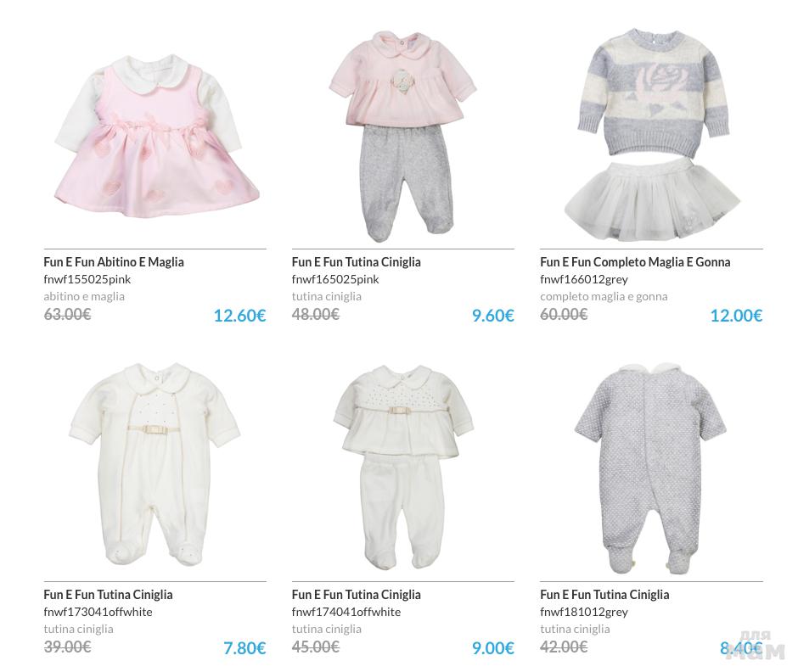Open the grey rose sweater and tulle skirt image
Screen dimensions: 798x672
point(652,135)
